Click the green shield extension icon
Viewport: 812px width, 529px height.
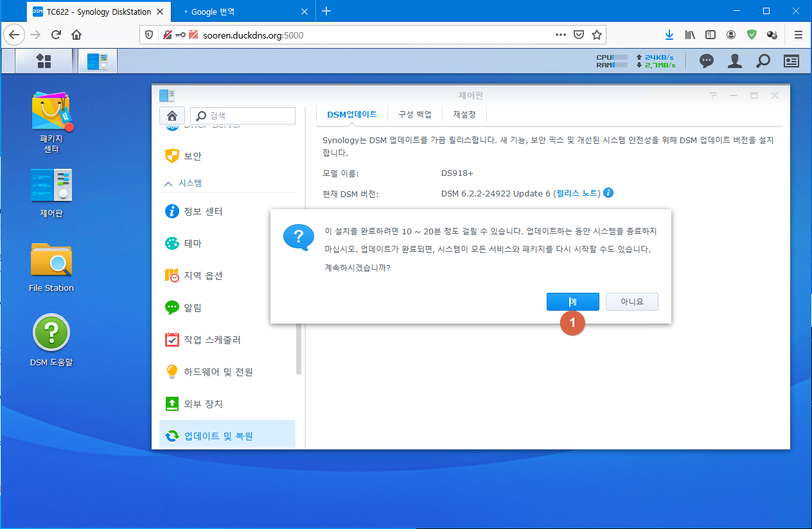point(752,35)
